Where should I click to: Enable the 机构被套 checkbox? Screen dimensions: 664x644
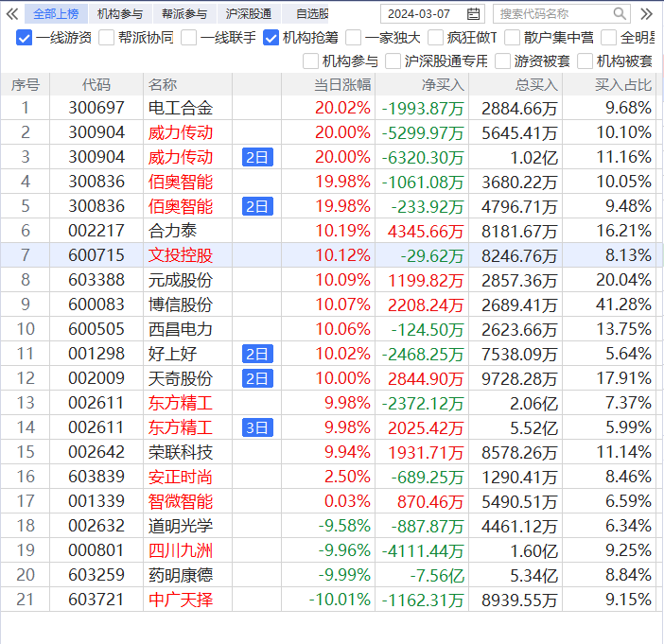[x=585, y=61]
